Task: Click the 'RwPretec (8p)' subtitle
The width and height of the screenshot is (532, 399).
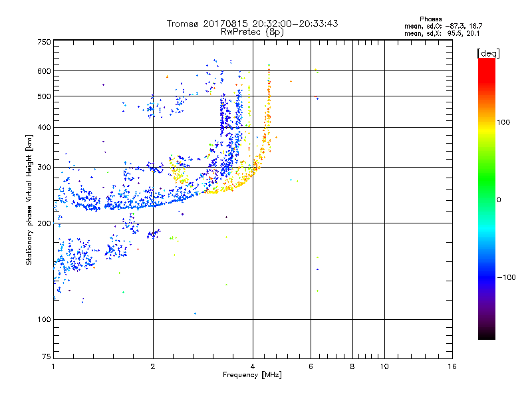Action: (x=252, y=32)
